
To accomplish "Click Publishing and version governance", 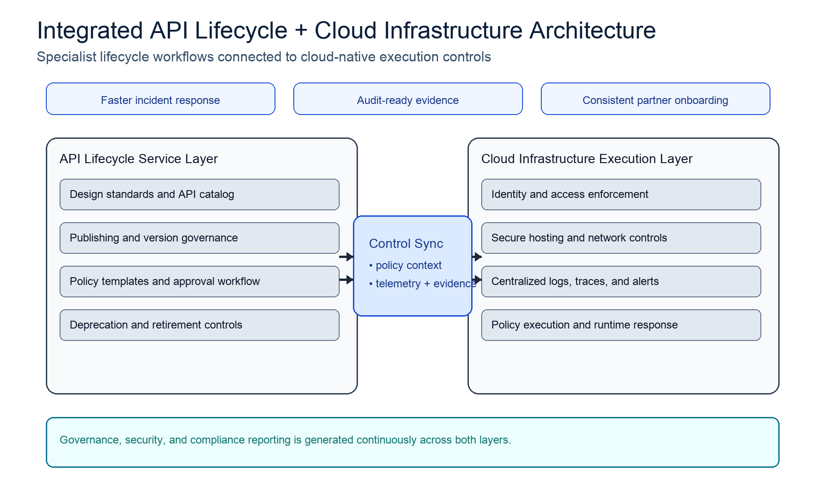I will coord(199,238).
